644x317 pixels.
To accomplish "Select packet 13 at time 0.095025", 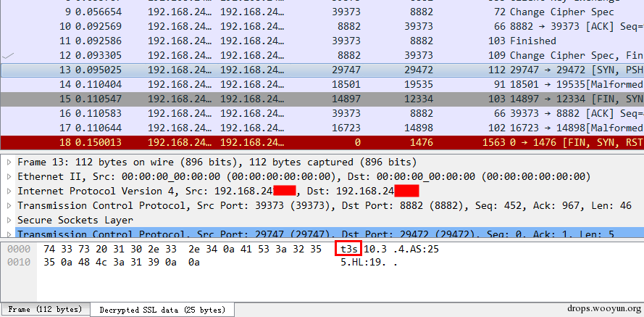I will (x=322, y=70).
